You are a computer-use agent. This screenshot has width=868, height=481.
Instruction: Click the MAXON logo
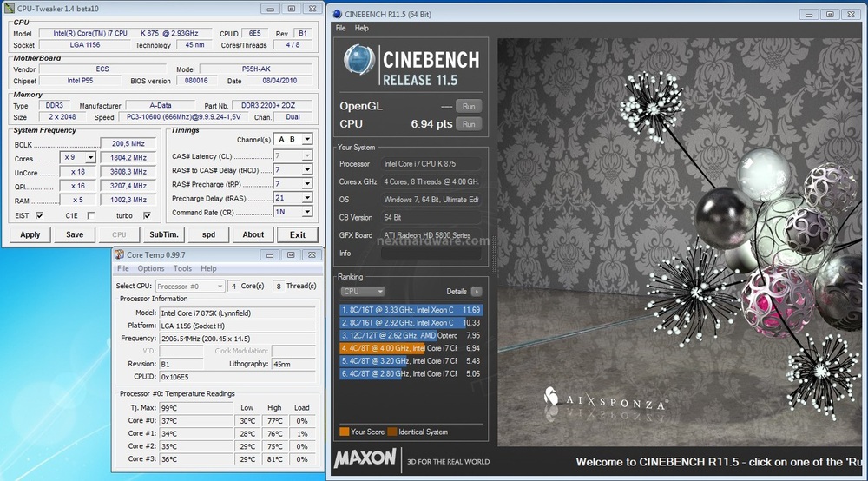365,458
